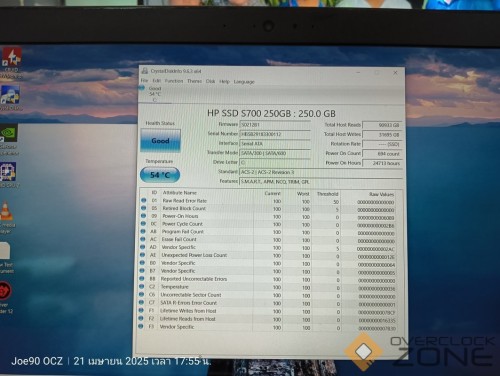Click the Total Host Reads value box
Viewport: 500px width, 376px height.
click(x=382, y=125)
